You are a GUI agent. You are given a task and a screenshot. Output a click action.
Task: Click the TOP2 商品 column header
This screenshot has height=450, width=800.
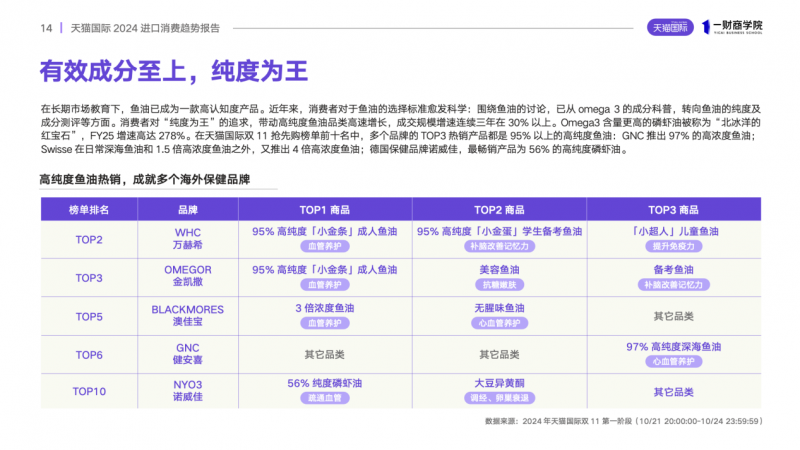click(x=499, y=210)
